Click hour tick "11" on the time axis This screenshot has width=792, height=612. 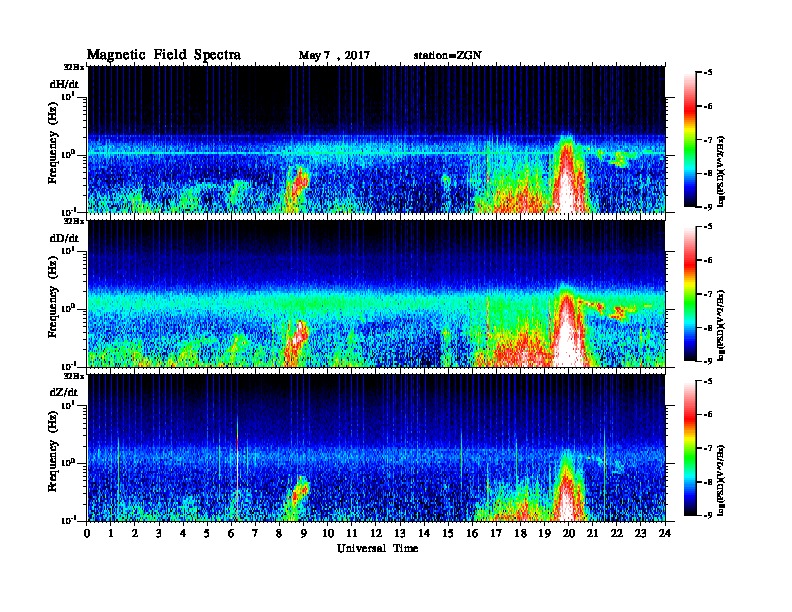point(352,534)
